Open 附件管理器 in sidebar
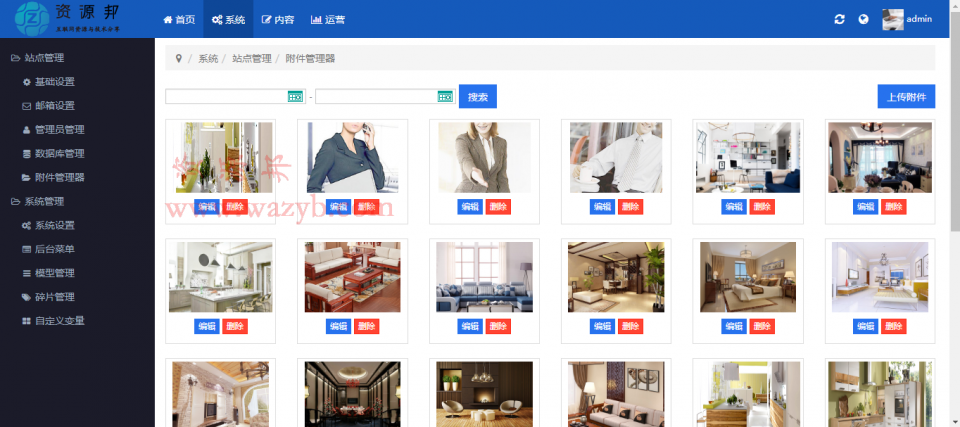Viewport: 960px width, 427px height. click(53, 178)
